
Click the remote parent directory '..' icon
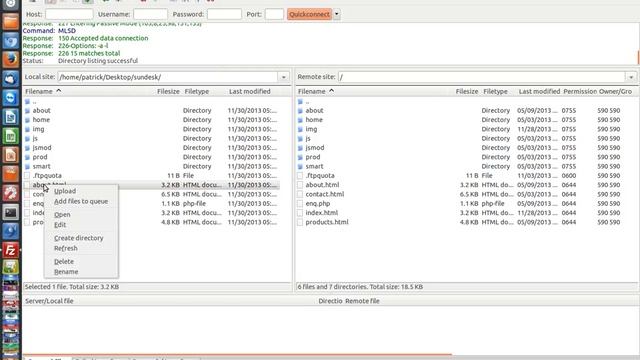(300, 102)
